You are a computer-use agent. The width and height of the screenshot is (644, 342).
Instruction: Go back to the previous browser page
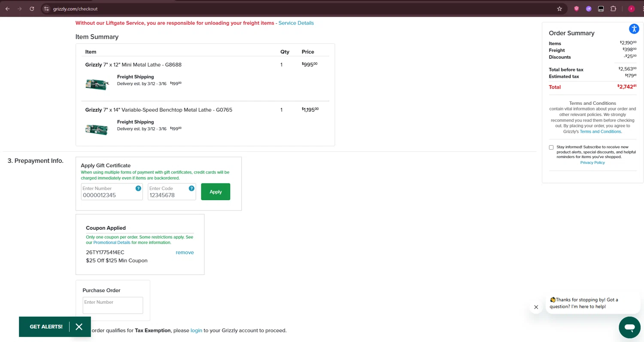tap(7, 9)
